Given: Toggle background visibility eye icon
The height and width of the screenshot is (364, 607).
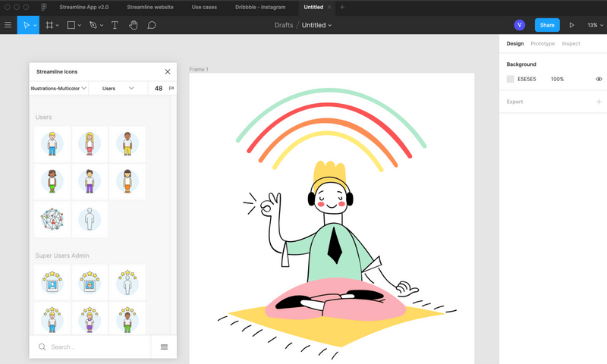Looking at the screenshot, I should pyautogui.click(x=599, y=79).
